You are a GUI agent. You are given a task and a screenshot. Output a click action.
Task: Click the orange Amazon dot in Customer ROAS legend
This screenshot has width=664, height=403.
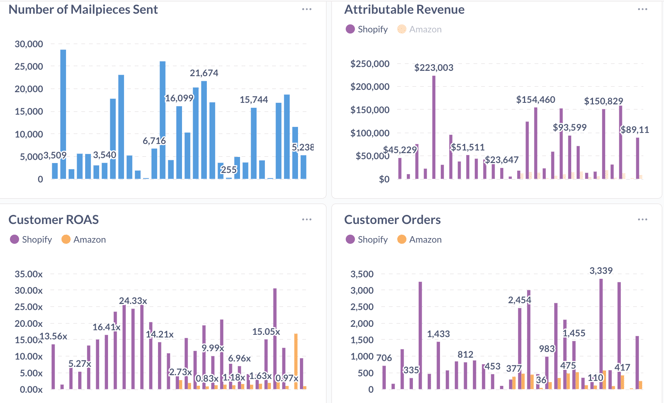(x=66, y=239)
